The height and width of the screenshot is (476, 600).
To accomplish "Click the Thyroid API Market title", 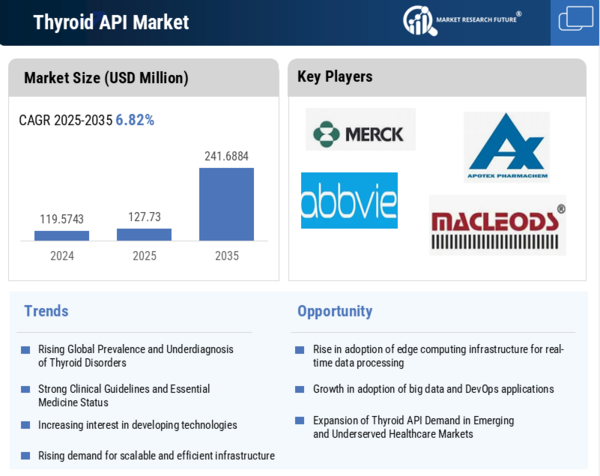I will 111,22.
